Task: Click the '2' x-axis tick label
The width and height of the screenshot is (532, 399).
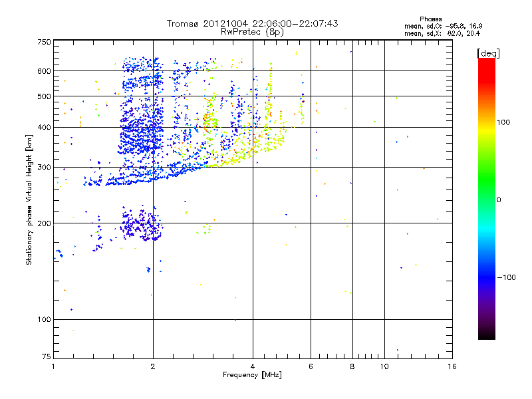Action: pos(153,366)
